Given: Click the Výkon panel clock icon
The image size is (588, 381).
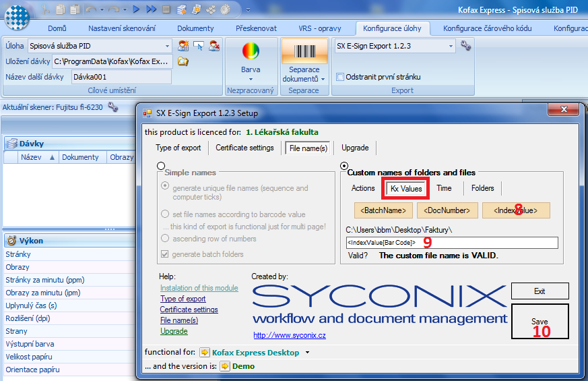Looking at the screenshot, I should (x=11, y=241).
